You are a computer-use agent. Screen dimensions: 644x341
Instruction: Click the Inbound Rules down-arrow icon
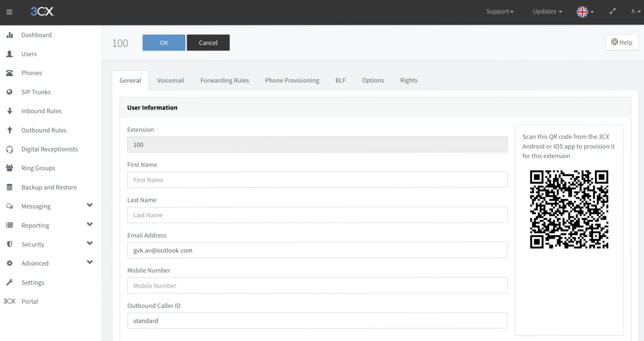click(x=10, y=111)
